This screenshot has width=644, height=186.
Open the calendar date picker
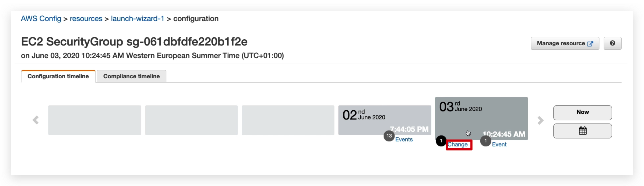582,131
